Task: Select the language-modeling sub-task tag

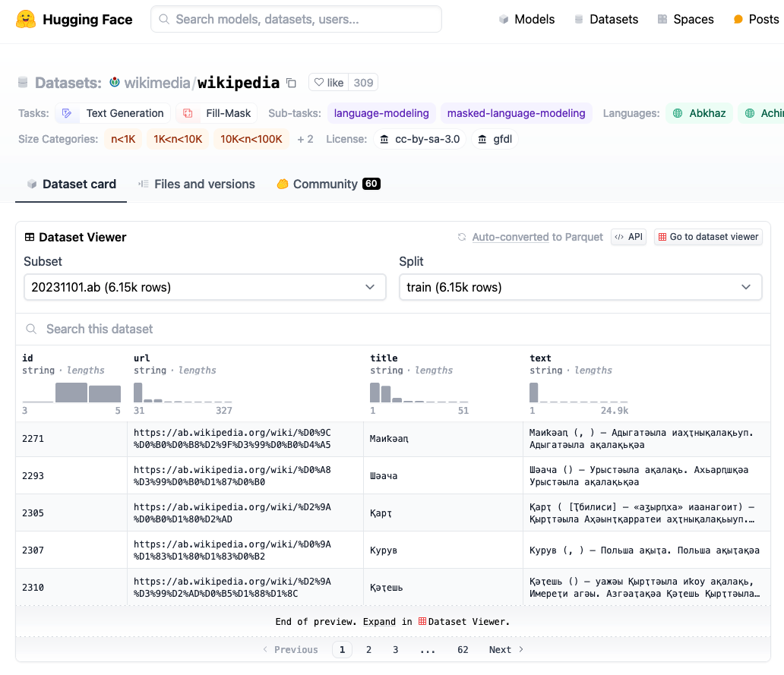Action: (381, 113)
